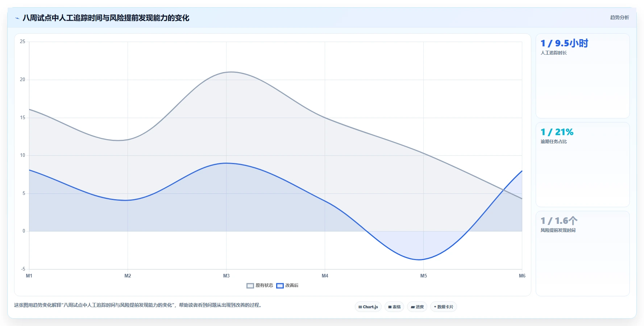The image size is (644, 326).
Task: Toggle the 改善后 legend series
Action: 287,285
